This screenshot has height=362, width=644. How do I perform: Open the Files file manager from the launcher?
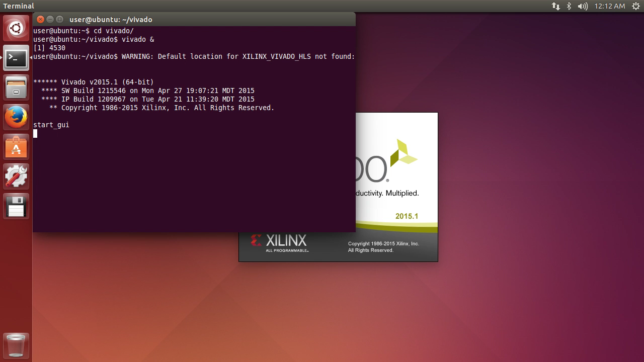[16, 87]
